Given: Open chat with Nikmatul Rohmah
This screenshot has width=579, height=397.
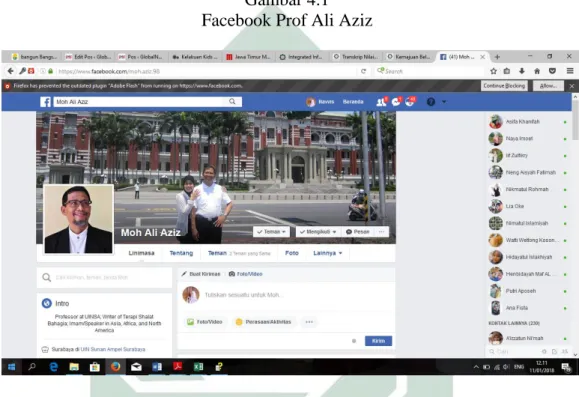Looking at the screenshot, I should (x=528, y=189).
